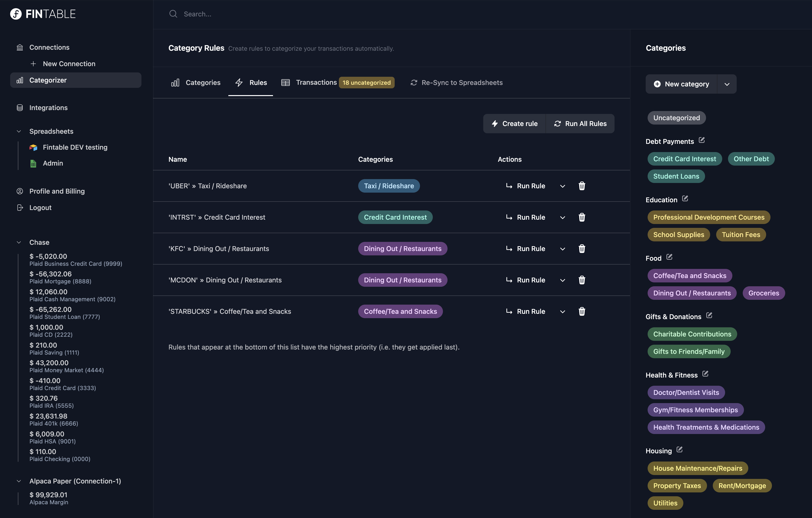The height and width of the screenshot is (518, 812).
Task: Click the Admin spreadsheet sheet icon
Action: tap(33, 163)
